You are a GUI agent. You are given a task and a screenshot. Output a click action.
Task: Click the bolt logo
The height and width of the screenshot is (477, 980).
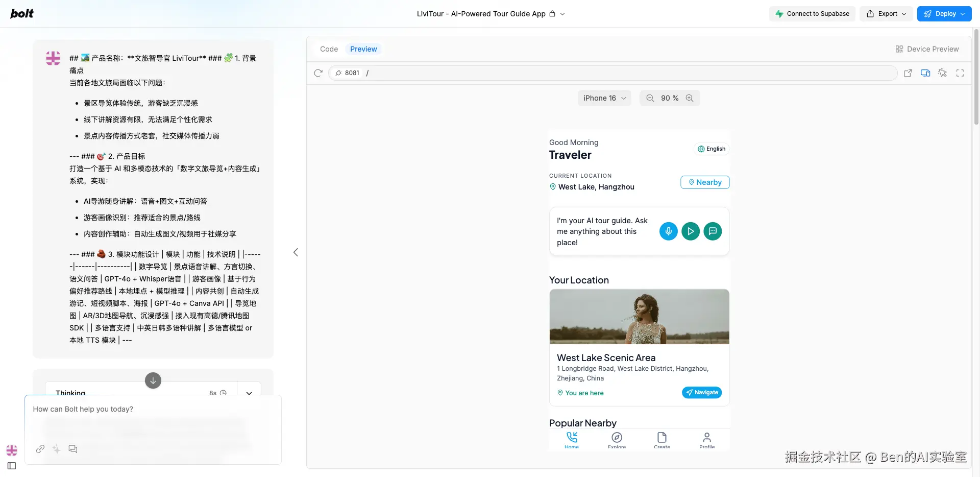(22, 14)
